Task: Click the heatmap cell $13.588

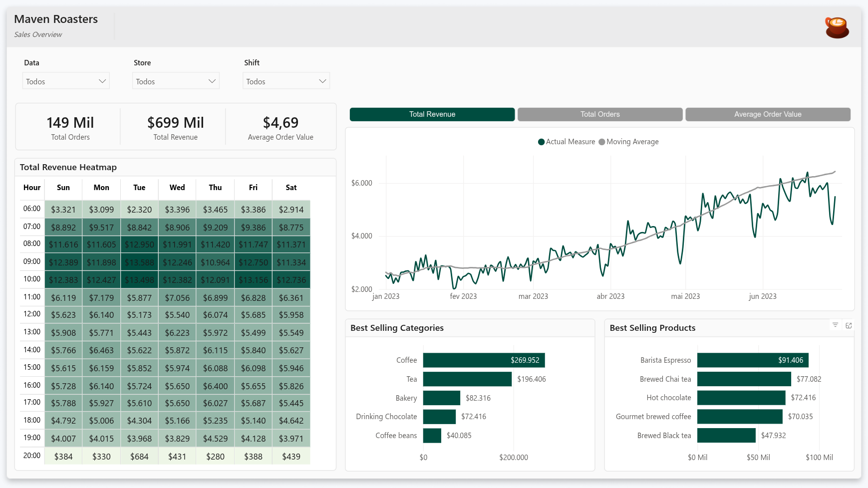Action: [139, 262]
